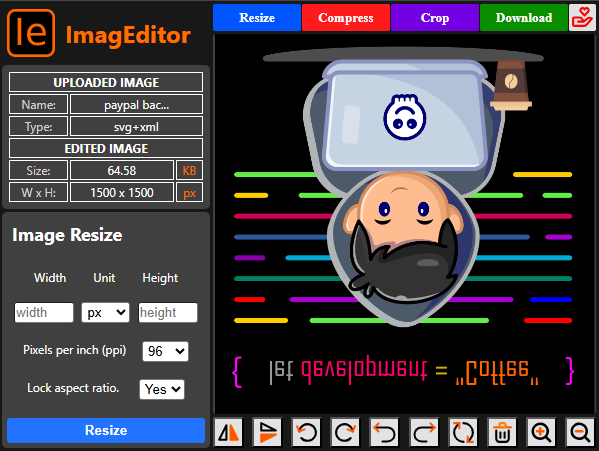This screenshot has height=451, width=599.
Task: Click the height input field
Action: [x=168, y=312]
